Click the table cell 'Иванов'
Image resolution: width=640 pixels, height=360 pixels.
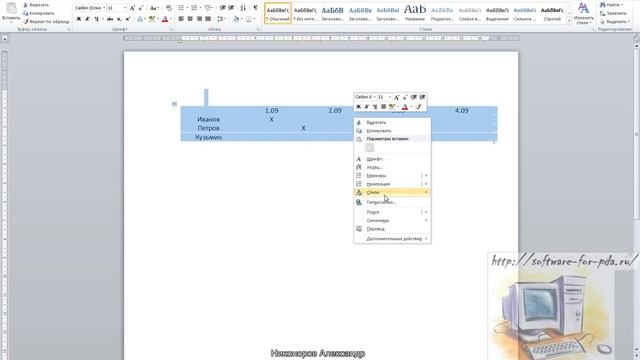208,119
